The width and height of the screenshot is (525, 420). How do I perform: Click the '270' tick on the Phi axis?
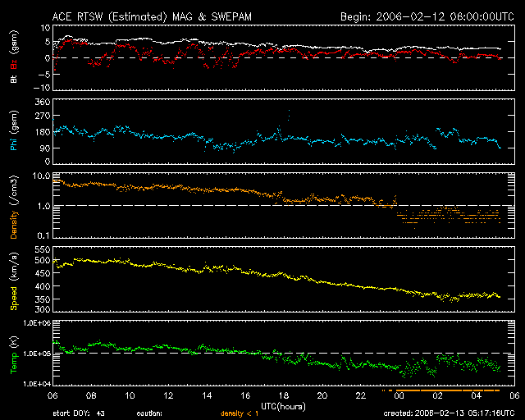tap(43, 116)
